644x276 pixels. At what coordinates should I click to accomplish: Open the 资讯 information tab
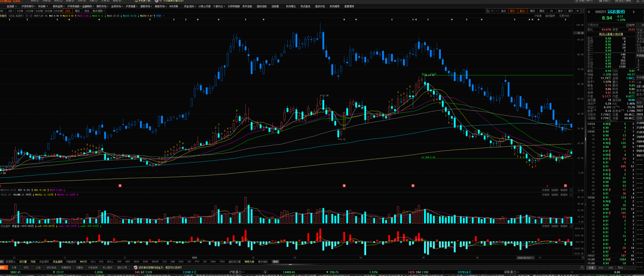(26, 267)
